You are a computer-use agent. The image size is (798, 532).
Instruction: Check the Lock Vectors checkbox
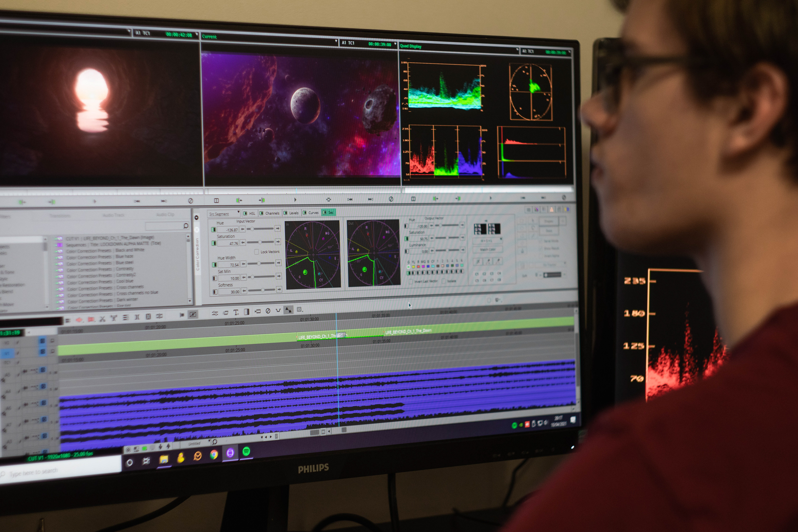(256, 252)
